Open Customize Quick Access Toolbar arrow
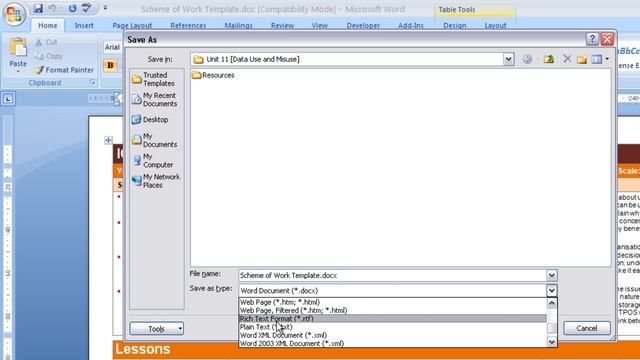This screenshot has width=640, height=360. [x=105, y=8]
